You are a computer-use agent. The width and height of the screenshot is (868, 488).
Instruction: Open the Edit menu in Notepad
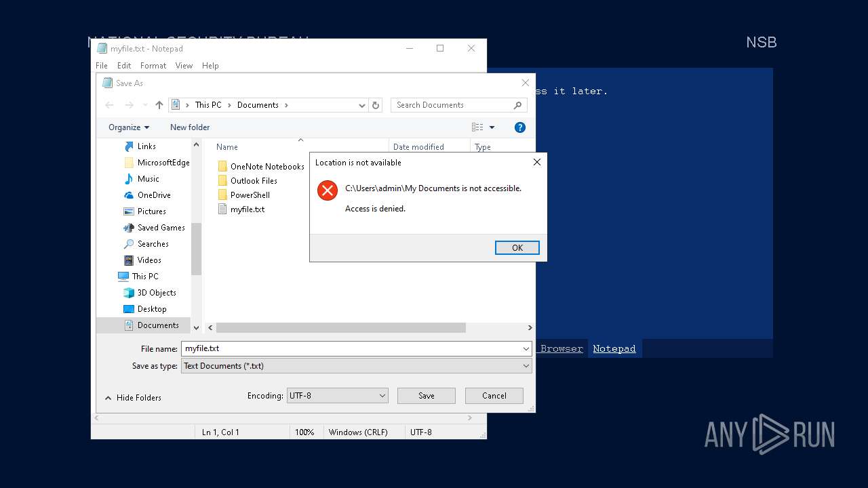point(124,66)
